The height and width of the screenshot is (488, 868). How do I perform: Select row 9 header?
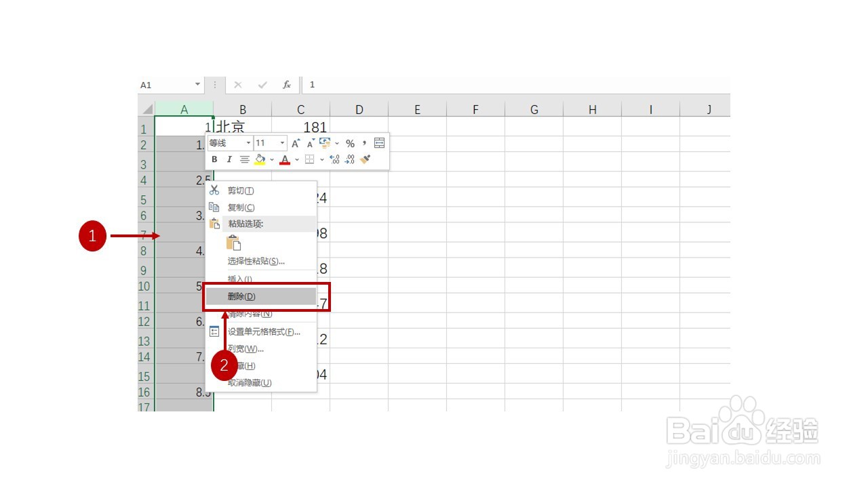click(146, 268)
